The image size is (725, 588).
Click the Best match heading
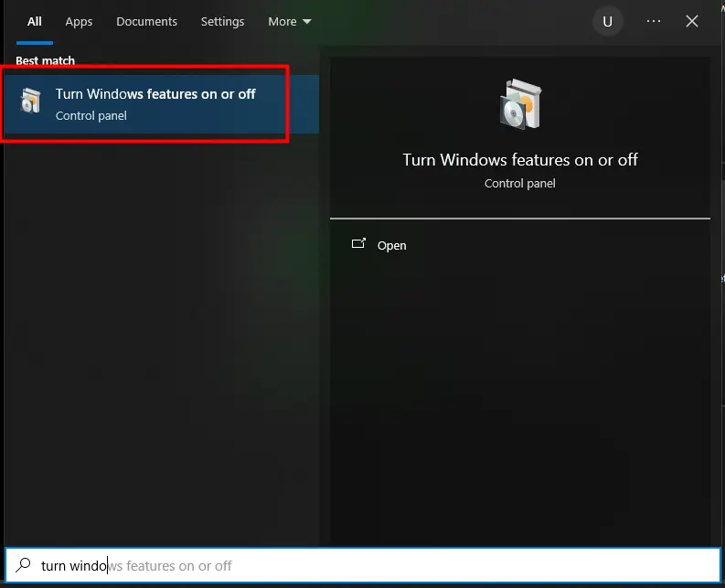click(46, 60)
